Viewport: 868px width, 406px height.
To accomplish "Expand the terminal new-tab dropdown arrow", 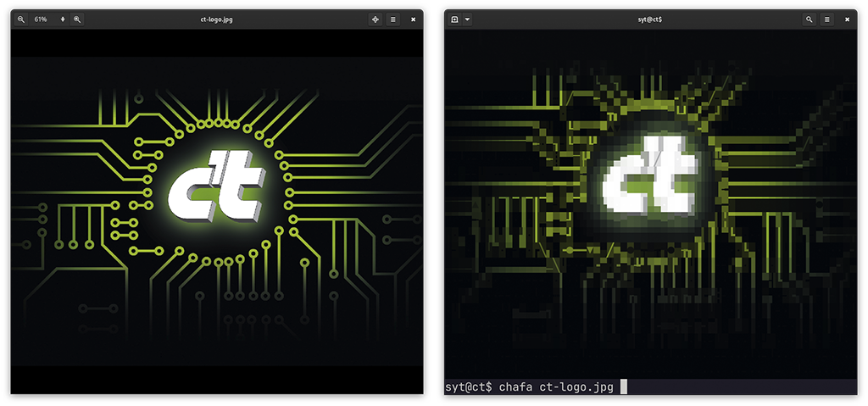I will pos(467,19).
